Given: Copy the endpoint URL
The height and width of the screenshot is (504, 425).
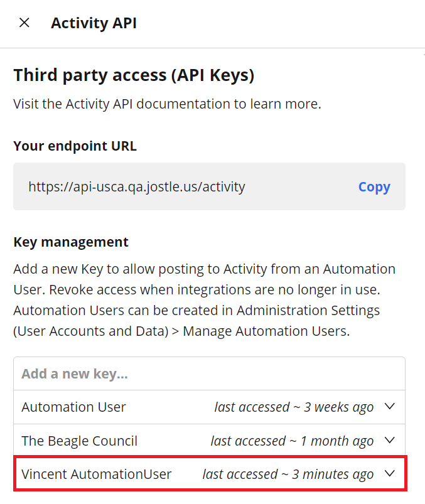Looking at the screenshot, I should 374,187.
